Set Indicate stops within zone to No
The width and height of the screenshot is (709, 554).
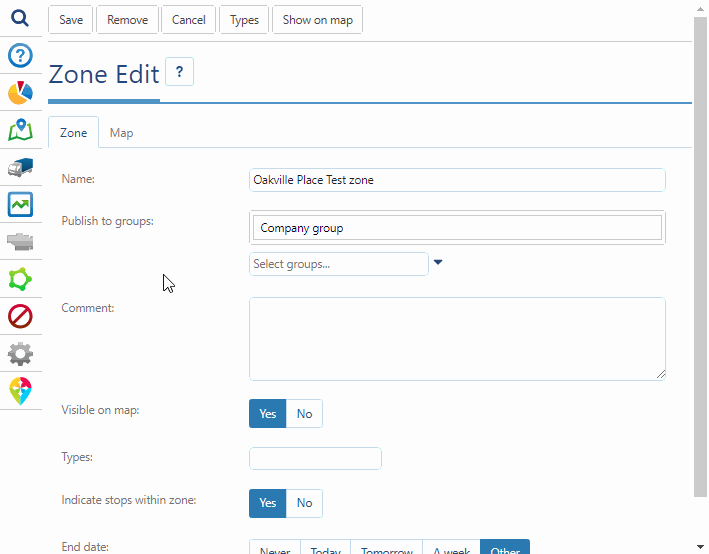304,503
